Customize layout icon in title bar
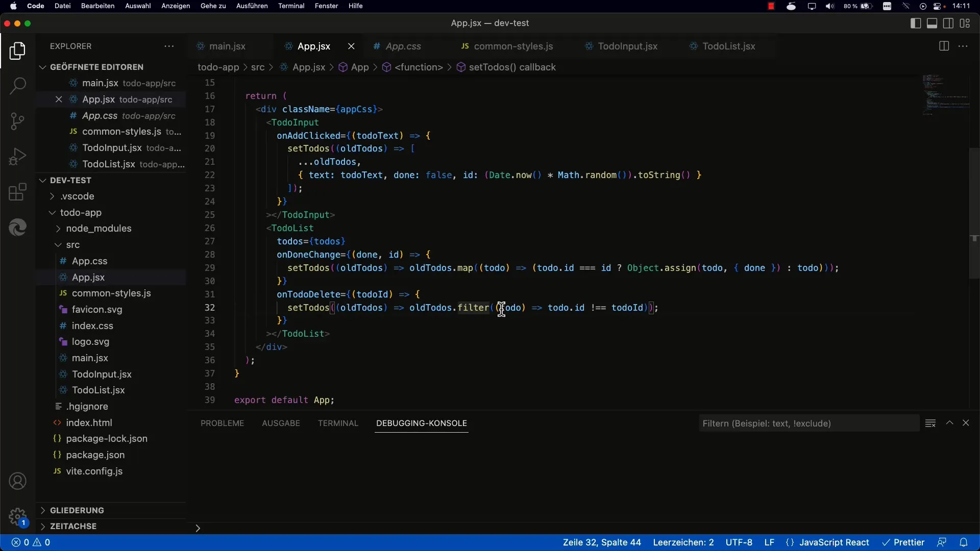Viewport: 980px width, 551px height. click(x=965, y=23)
